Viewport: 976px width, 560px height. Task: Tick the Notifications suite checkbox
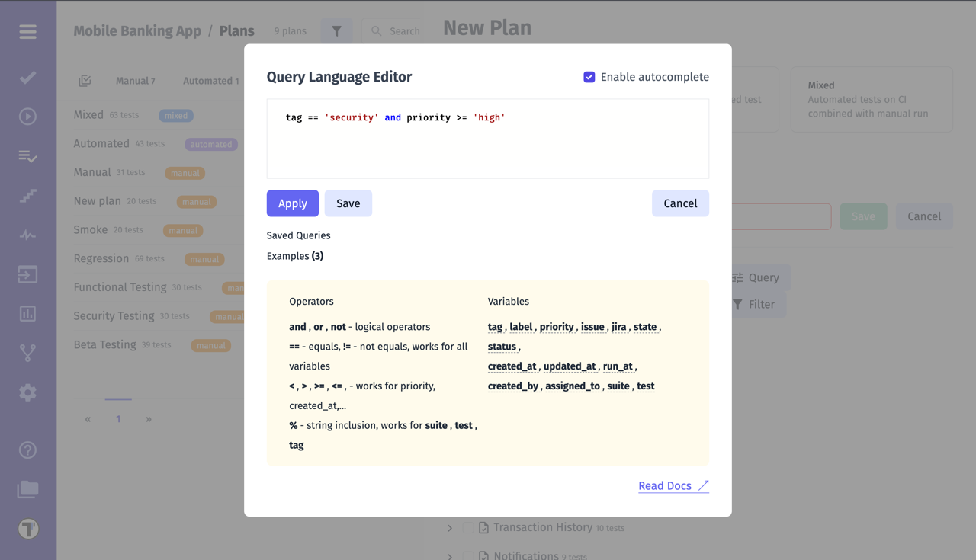pyautogui.click(x=468, y=555)
